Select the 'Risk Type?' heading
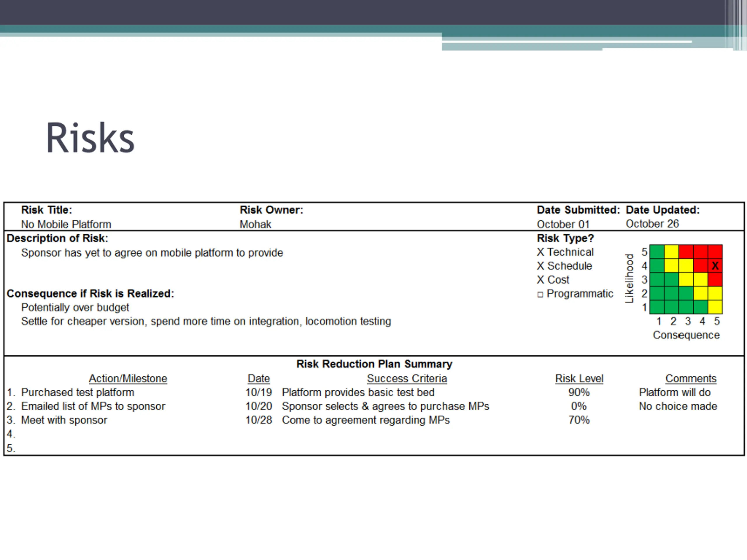 tap(565, 238)
